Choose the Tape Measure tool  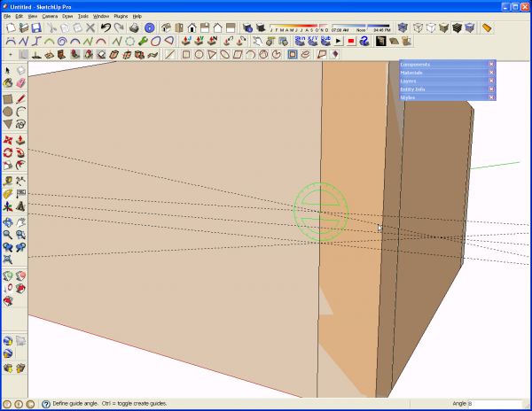point(8,182)
